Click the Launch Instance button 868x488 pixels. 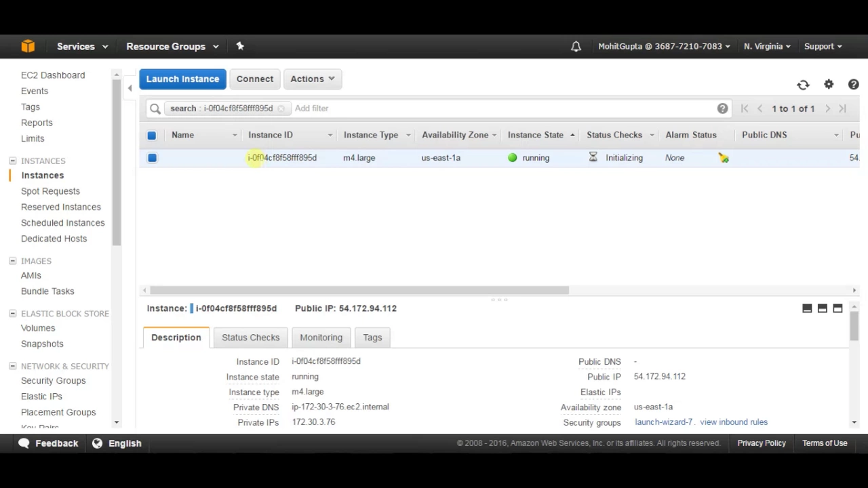[182, 79]
